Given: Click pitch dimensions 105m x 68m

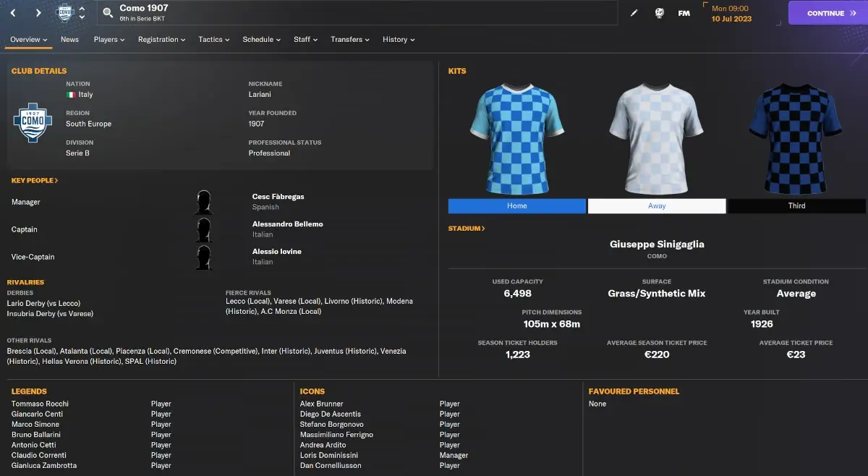Looking at the screenshot, I should point(552,324).
